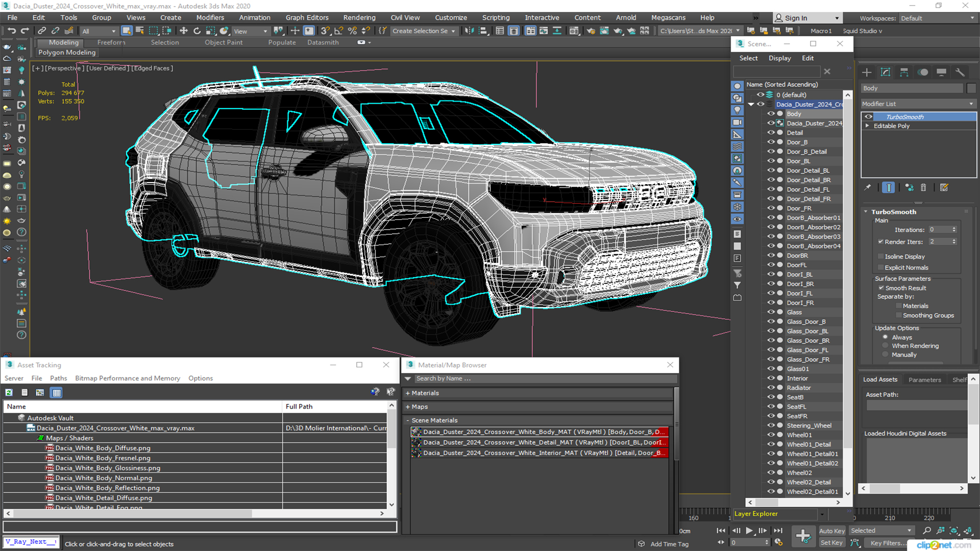Choose the Select and Rotate tool
Screen dimensions: 980x551
coord(197,31)
